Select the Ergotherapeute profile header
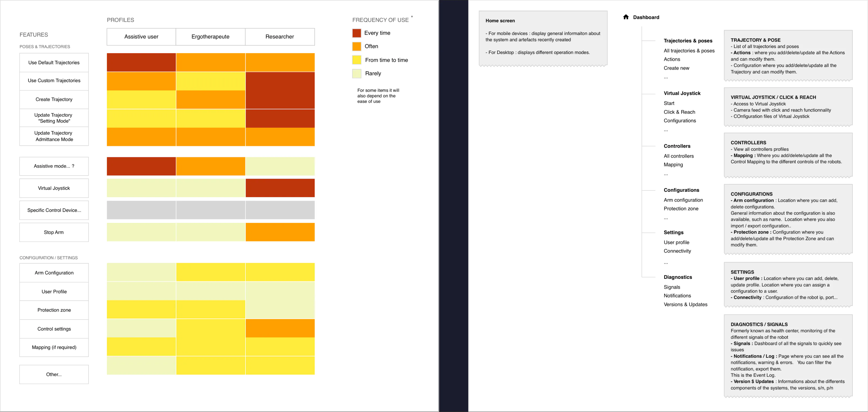This screenshot has width=868, height=412. [210, 37]
